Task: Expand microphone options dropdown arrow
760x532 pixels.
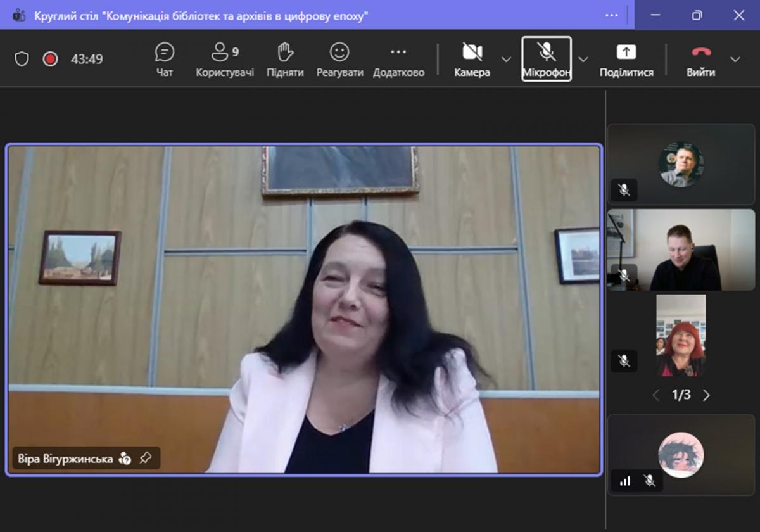Action: point(583,59)
